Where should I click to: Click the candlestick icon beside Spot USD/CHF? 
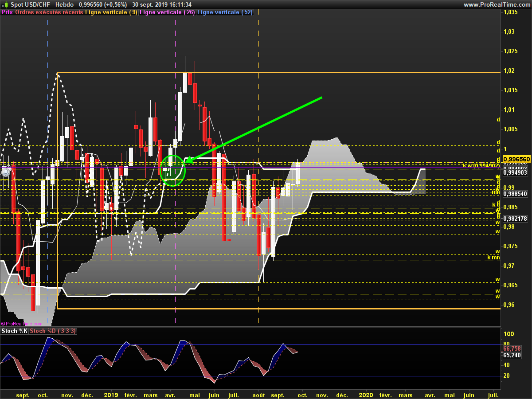(6, 4)
